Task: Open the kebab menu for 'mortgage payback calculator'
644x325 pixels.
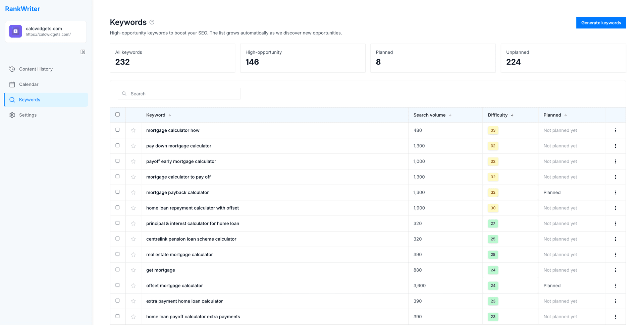Action: (x=615, y=192)
